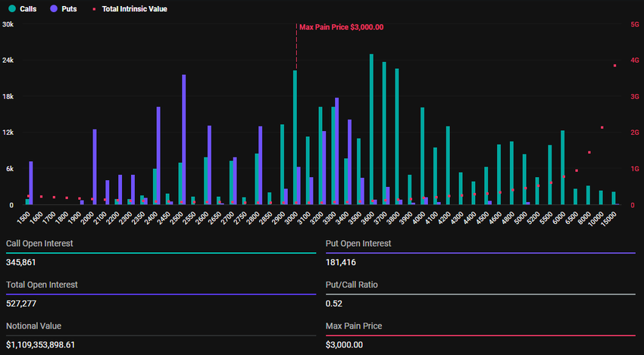The height and width of the screenshot is (355, 644).
Task: Select the tall put bar at 2500 strike
Action: coord(183,140)
